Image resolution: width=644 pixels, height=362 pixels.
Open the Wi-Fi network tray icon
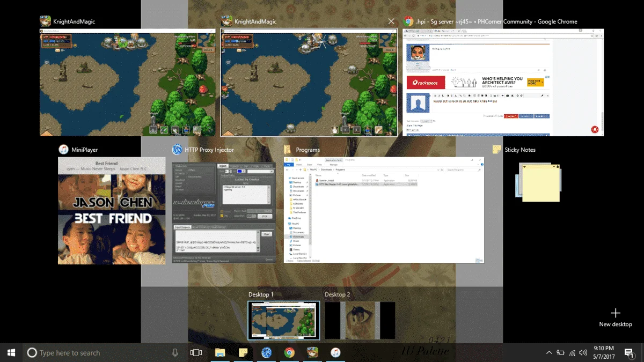573,352
